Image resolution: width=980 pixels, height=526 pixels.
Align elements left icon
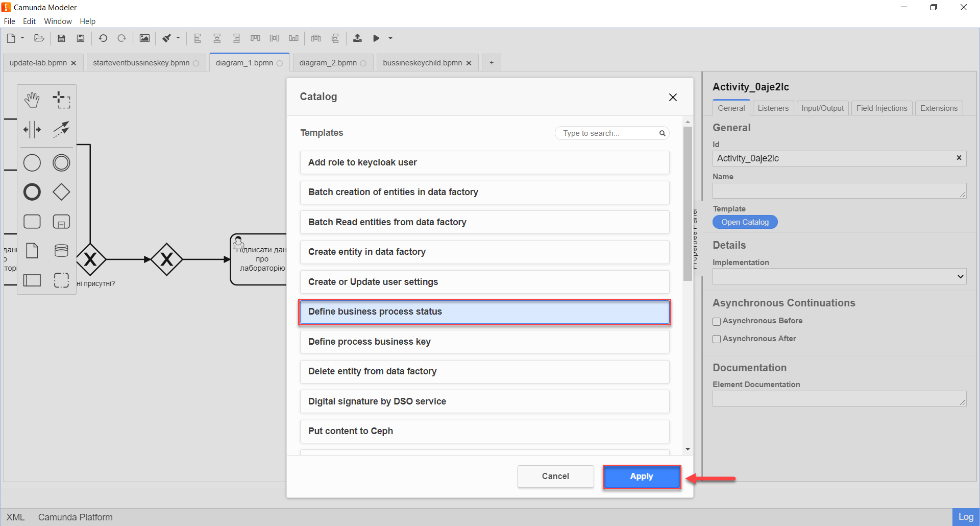click(x=198, y=38)
